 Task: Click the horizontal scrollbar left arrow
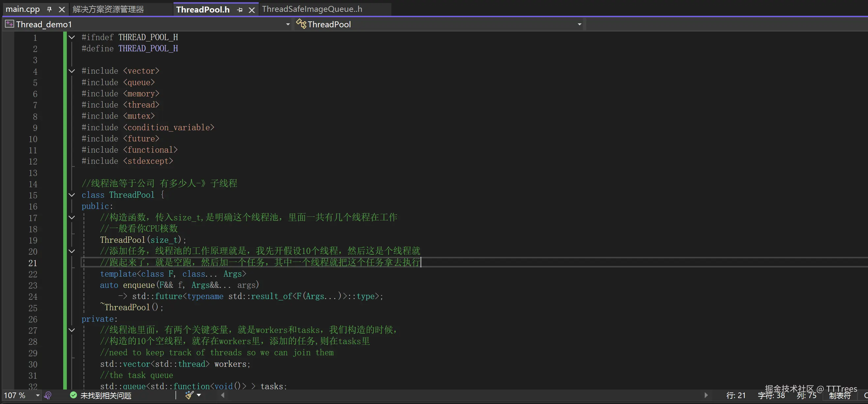point(223,395)
